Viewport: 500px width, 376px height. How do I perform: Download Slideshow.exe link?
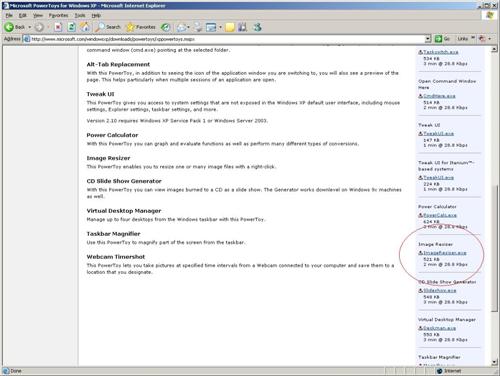(x=440, y=291)
